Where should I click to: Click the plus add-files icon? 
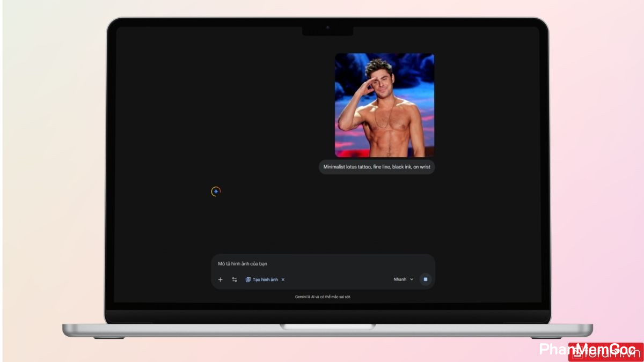pyautogui.click(x=220, y=279)
